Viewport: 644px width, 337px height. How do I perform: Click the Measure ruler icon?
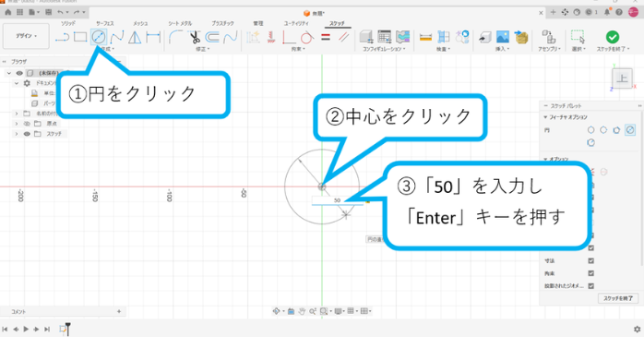tap(426, 38)
